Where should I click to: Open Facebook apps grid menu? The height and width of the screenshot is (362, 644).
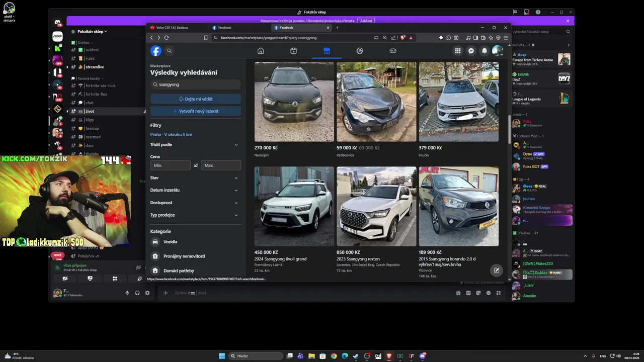click(x=457, y=51)
